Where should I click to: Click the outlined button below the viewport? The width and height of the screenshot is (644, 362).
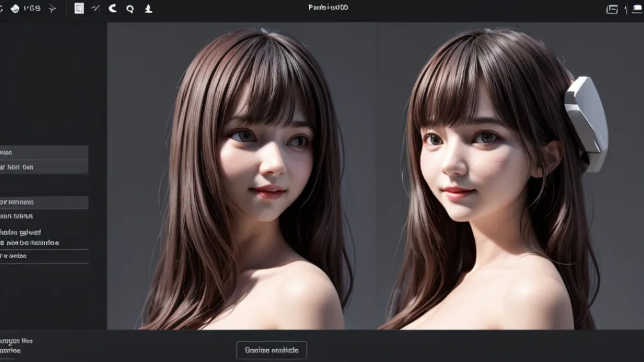272,350
